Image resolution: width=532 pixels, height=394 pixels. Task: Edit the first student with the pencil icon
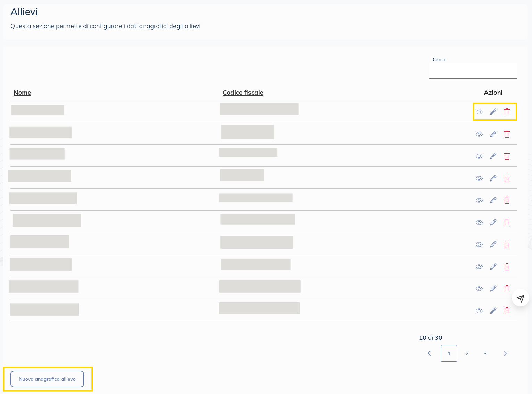493,112
